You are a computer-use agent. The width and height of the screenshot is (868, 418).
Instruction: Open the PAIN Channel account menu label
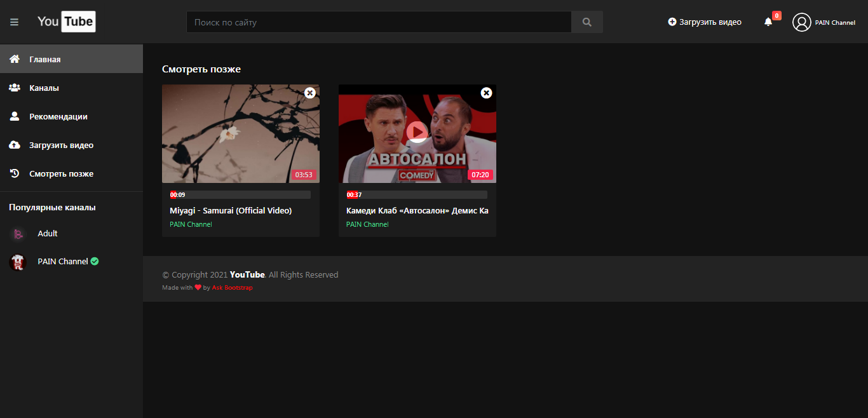pyautogui.click(x=835, y=23)
